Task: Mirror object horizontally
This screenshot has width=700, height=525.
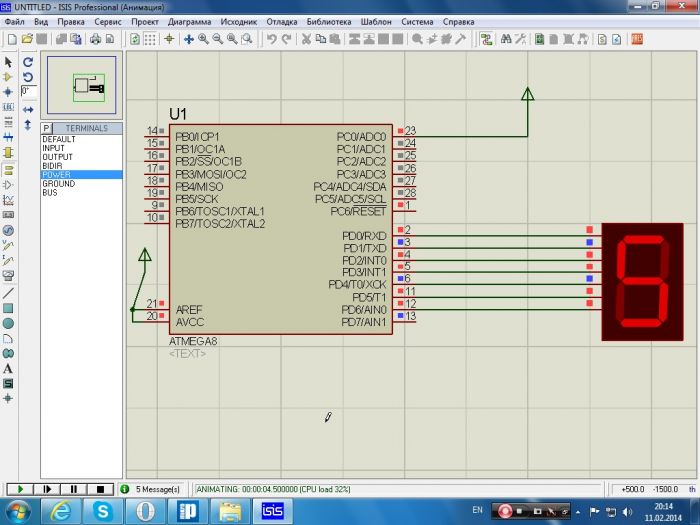Action: (x=28, y=110)
